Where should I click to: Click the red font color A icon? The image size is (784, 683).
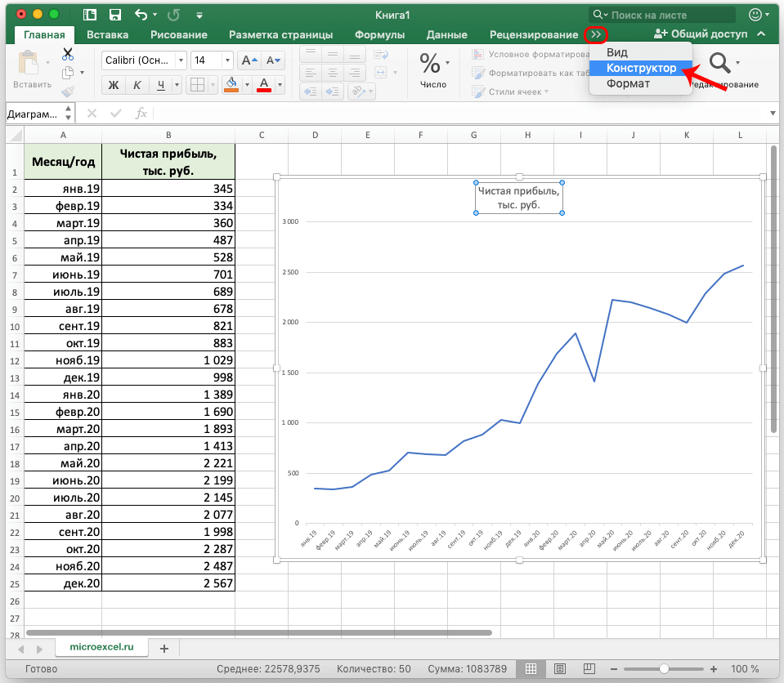click(x=264, y=84)
